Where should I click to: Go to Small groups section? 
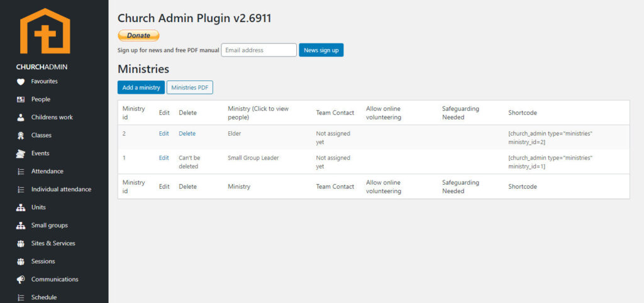(x=49, y=226)
